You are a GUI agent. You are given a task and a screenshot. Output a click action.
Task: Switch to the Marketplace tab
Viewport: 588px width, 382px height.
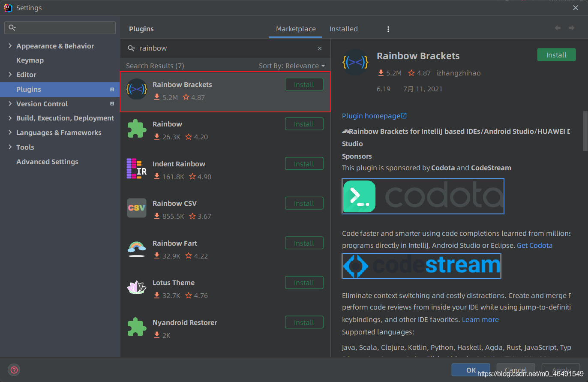point(296,29)
